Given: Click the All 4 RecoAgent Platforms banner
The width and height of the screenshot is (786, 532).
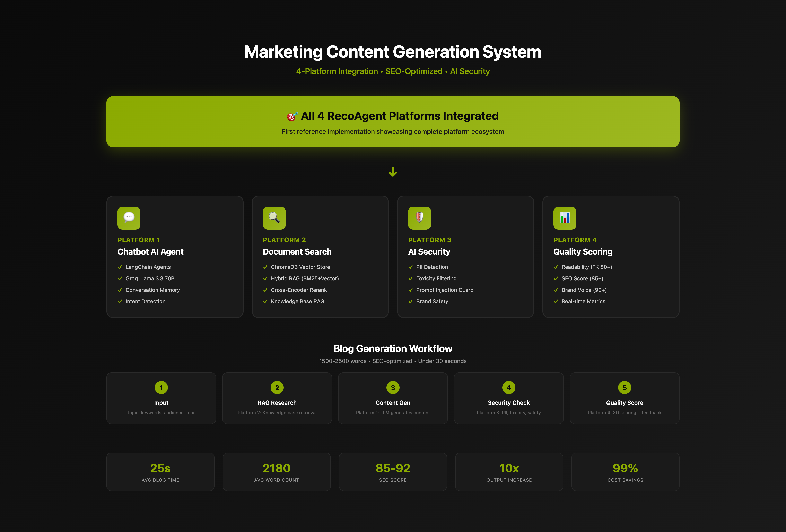Looking at the screenshot, I should tap(393, 122).
